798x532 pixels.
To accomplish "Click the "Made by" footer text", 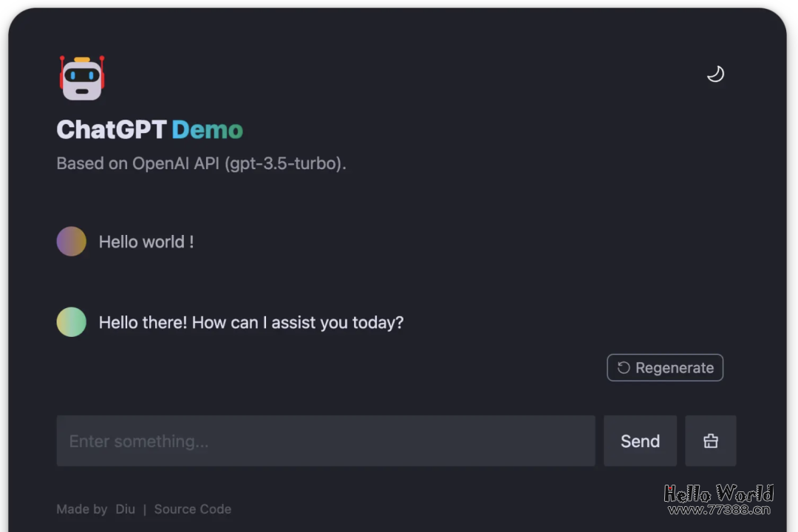I will click(x=82, y=509).
